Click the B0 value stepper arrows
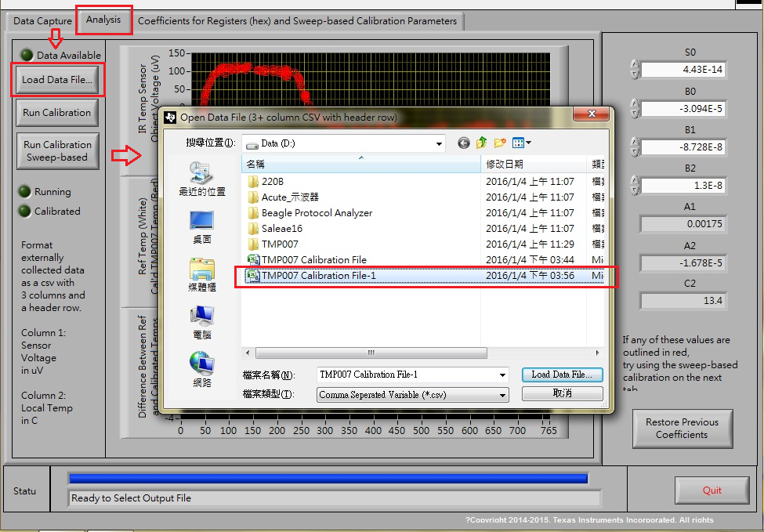This screenshot has height=532, width=764. 635,108
